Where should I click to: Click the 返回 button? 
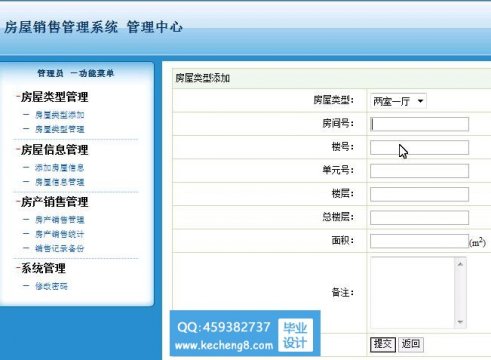pos(411,344)
